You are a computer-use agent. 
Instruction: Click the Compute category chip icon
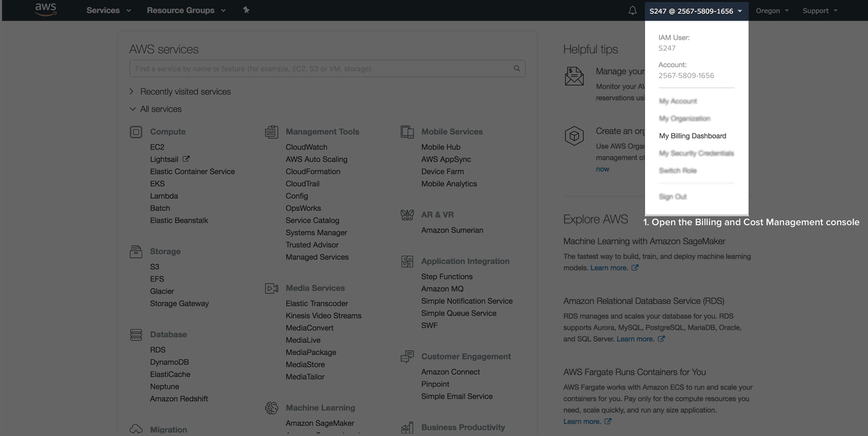coord(136,132)
